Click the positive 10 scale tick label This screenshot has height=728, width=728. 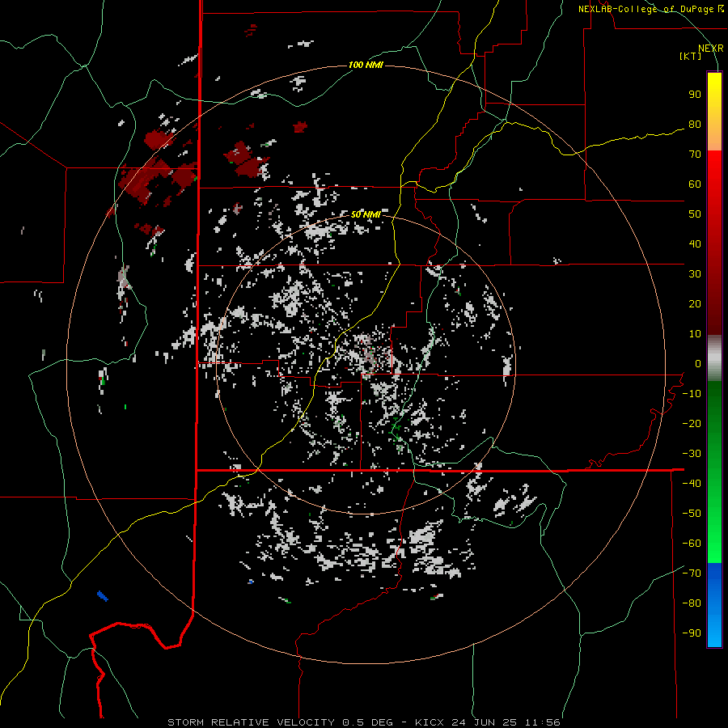695,334
